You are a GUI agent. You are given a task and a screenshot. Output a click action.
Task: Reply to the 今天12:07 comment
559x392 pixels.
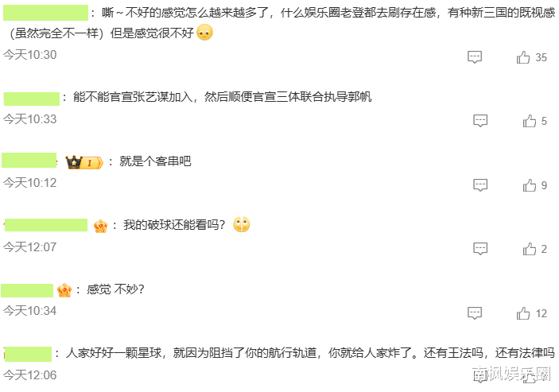[x=480, y=249]
